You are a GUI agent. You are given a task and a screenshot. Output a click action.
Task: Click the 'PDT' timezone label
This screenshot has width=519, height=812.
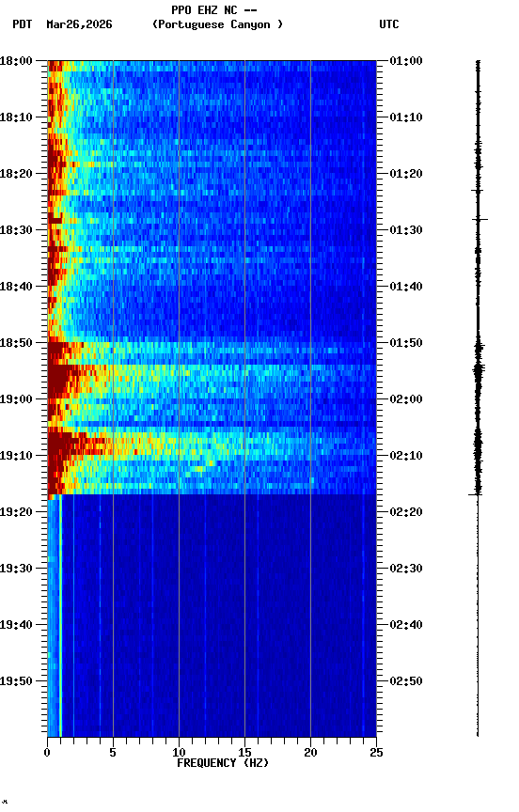pos(23,24)
